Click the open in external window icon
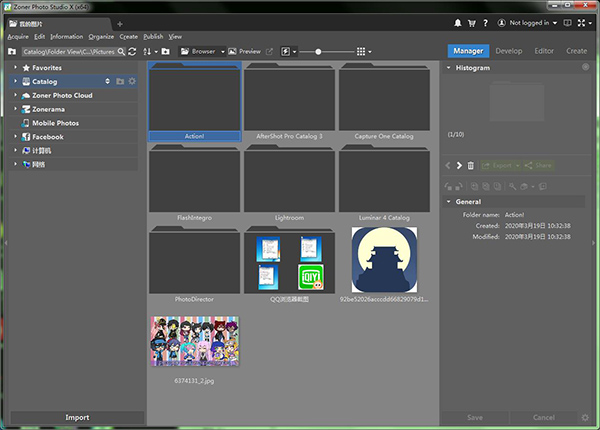600x430 pixels. [x=269, y=51]
